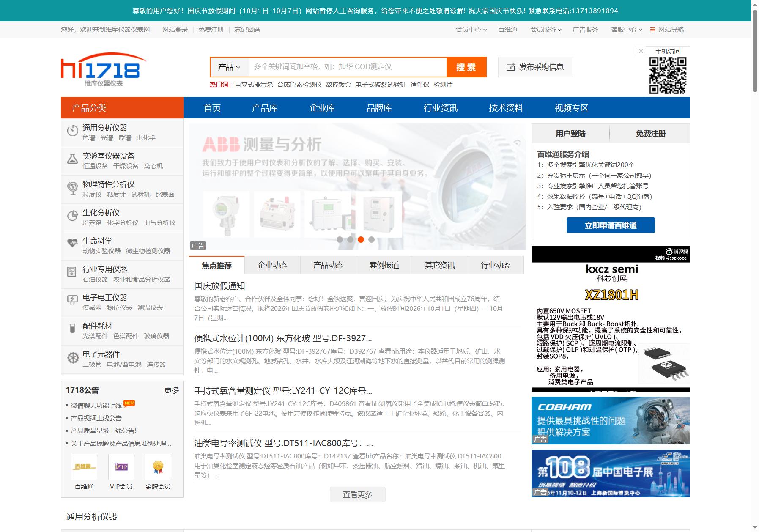Screen dimensions: 759x532
Task: Click the VIP会员 badge icon
Action: coord(121,467)
